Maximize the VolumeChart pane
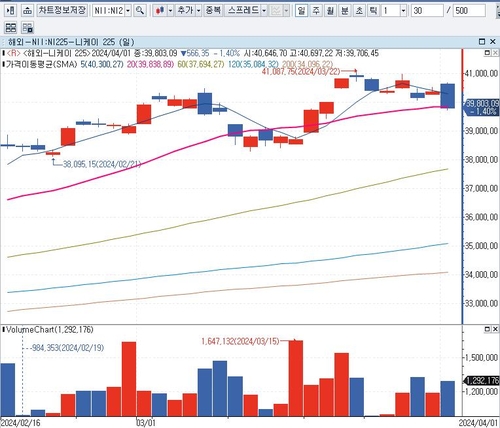Viewport: 500px width, 428px height. click(x=487, y=329)
